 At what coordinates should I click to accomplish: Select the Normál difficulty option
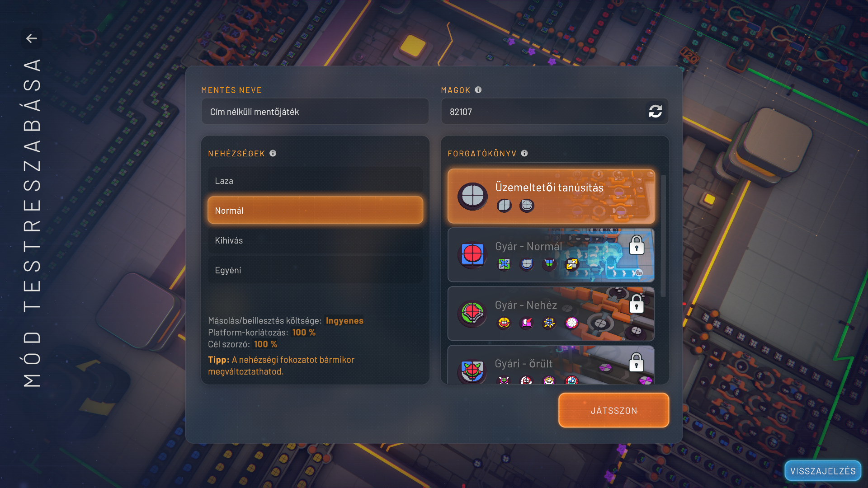click(x=315, y=211)
